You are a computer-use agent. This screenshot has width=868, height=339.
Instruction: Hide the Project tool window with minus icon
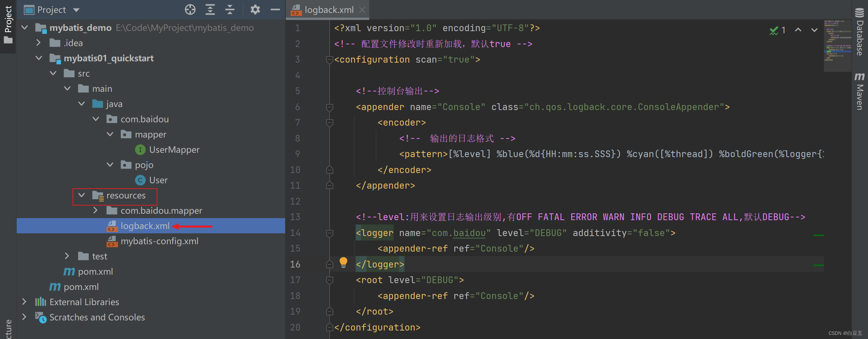coord(275,9)
